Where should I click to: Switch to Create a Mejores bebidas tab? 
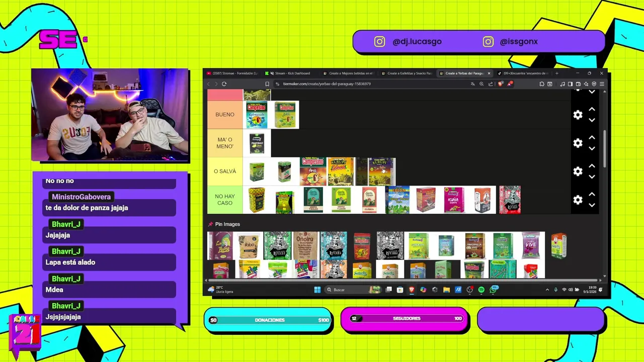coord(348,73)
